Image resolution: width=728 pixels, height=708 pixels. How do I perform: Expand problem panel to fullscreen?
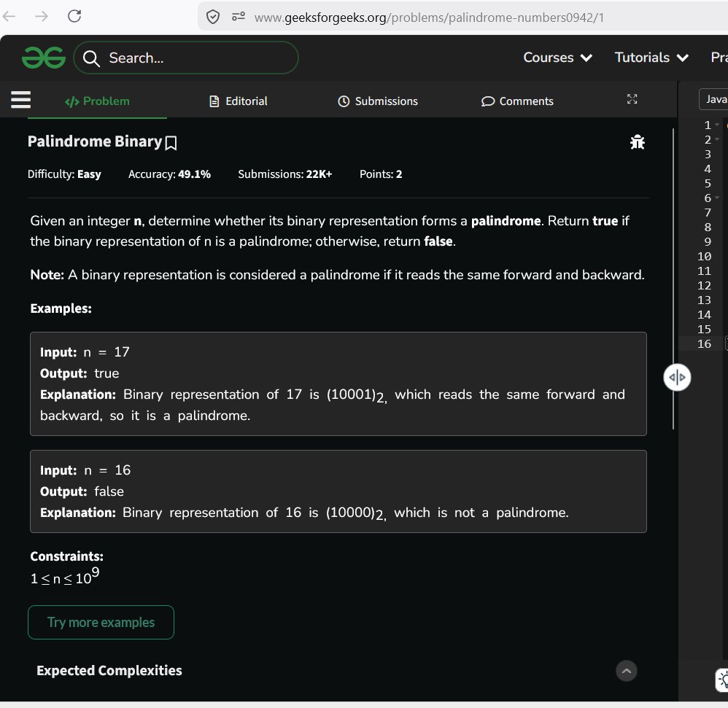[x=632, y=99]
